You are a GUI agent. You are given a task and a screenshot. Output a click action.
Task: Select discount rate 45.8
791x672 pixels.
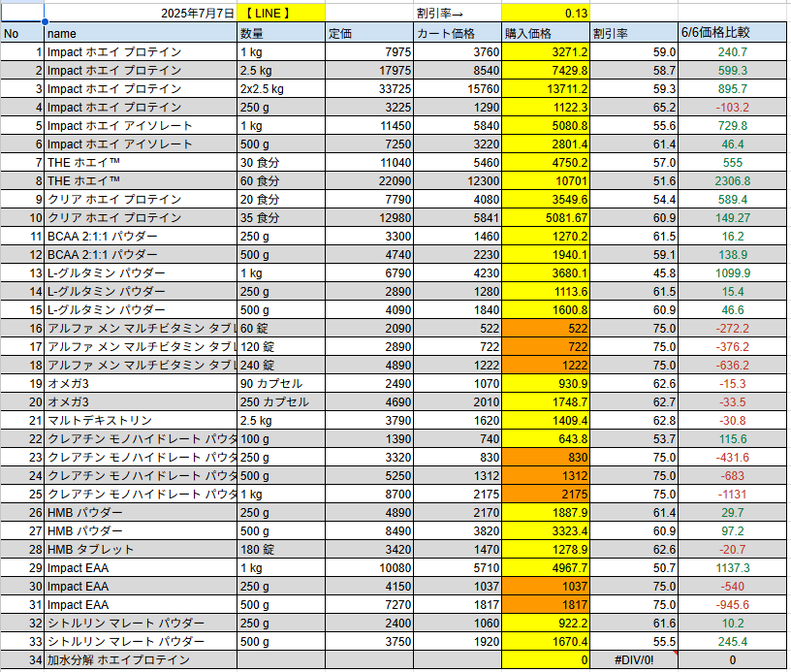click(634, 272)
